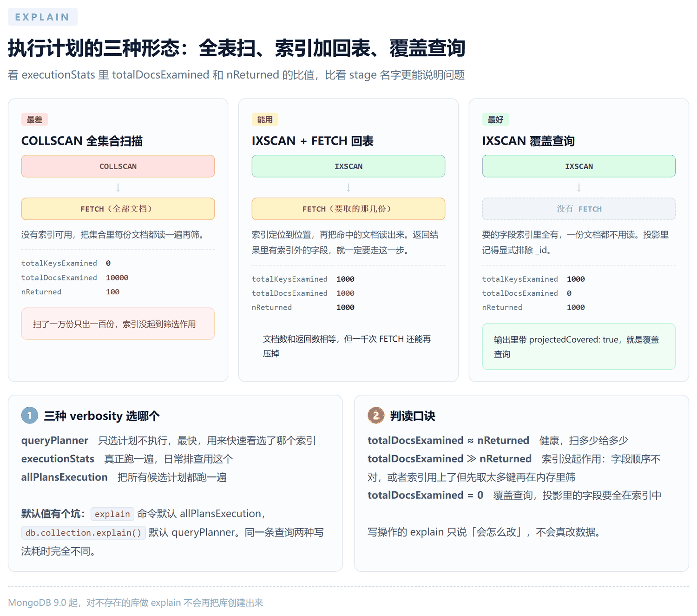The height and width of the screenshot is (616, 697).
Task: Select the FETCH（要取的那几份）stage box
Action: pyautogui.click(x=348, y=209)
